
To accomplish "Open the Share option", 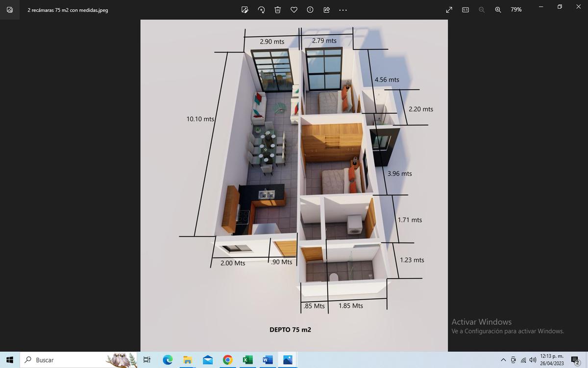I will [x=326, y=9].
